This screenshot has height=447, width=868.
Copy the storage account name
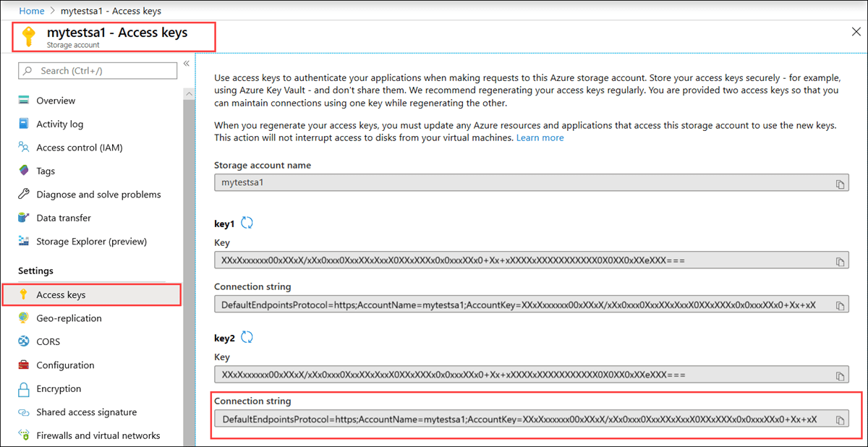point(841,183)
